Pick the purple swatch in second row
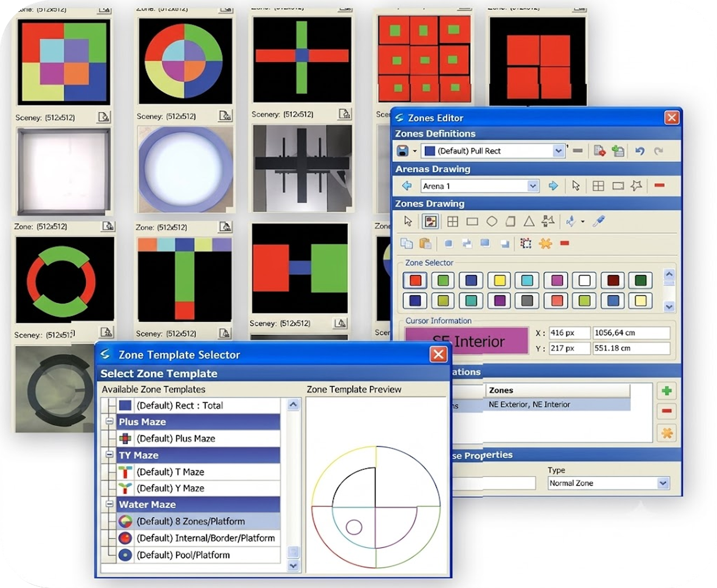Viewport: 717px width, 588px height. click(499, 301)
